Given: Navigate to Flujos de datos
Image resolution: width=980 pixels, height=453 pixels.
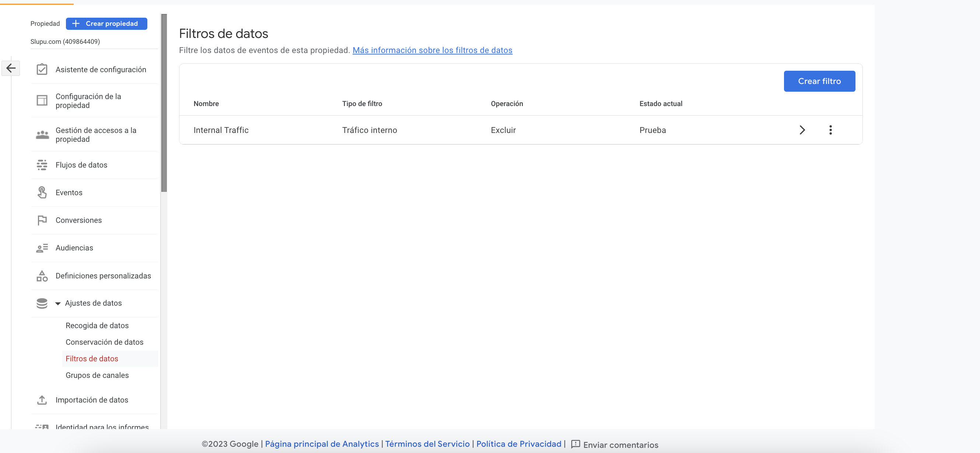Looking at the screenshot, I should pyautogui.click(x=94, y=165).
